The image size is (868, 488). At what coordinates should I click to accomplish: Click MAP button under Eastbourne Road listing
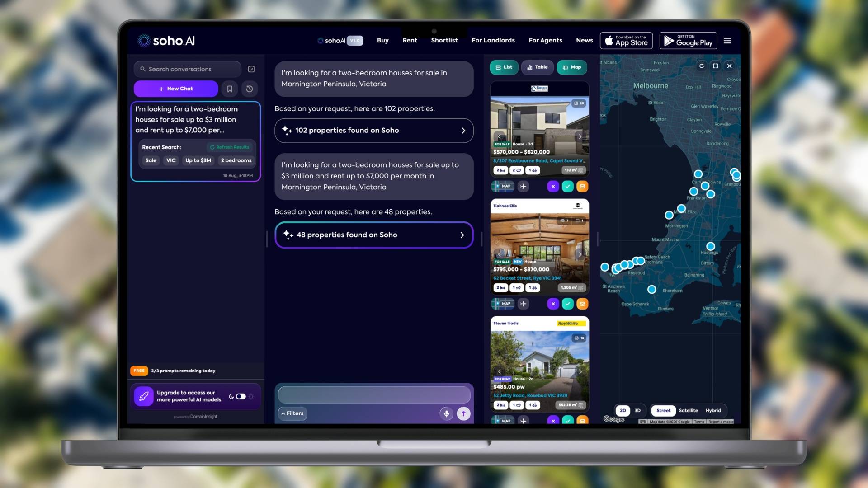502,186
